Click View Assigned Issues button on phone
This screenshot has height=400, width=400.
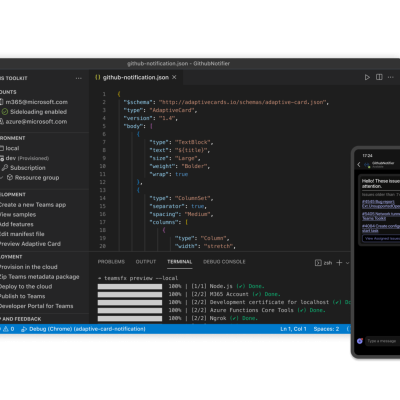[x=381, y=238]
